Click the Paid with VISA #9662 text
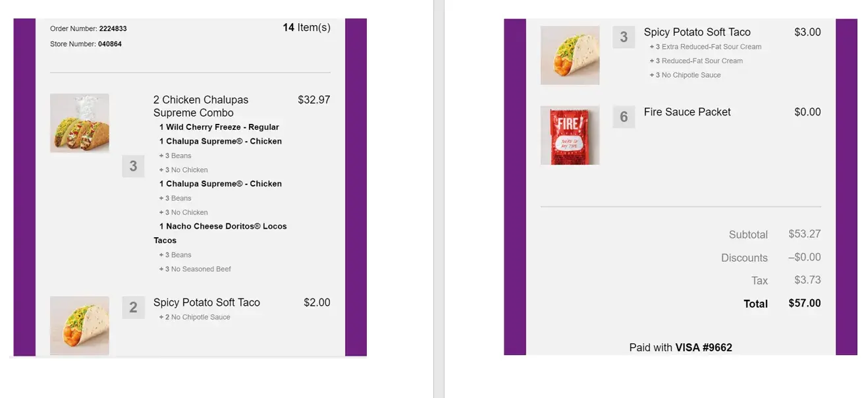 (680, 347)
